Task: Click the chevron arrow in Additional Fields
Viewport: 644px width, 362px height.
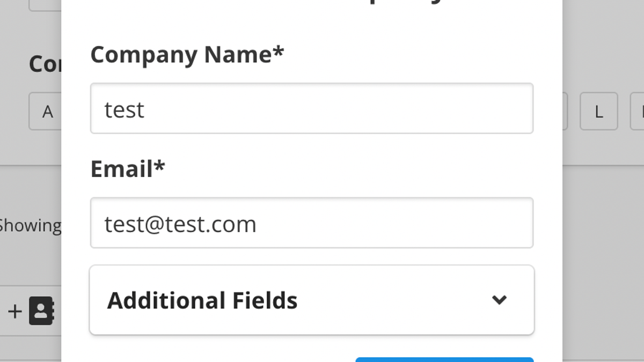Action: [x=499, y=300]
